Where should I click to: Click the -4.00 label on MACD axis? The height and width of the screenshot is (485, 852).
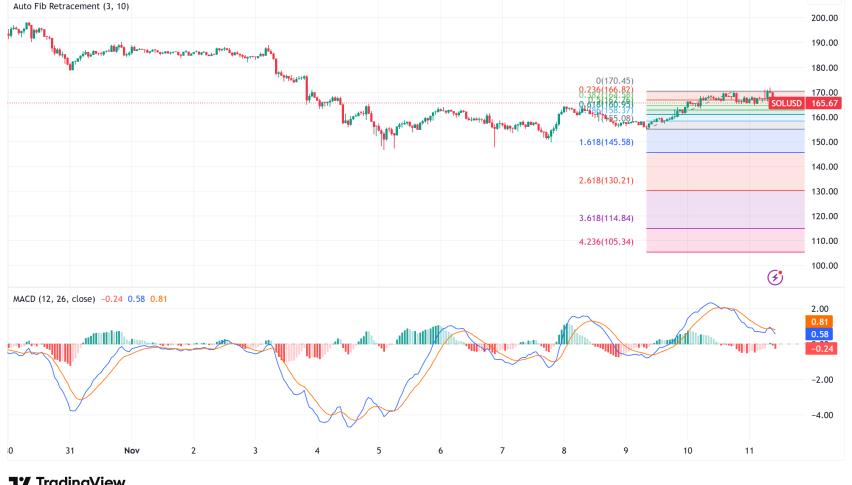pyautogui.click(x=824, y=415)
